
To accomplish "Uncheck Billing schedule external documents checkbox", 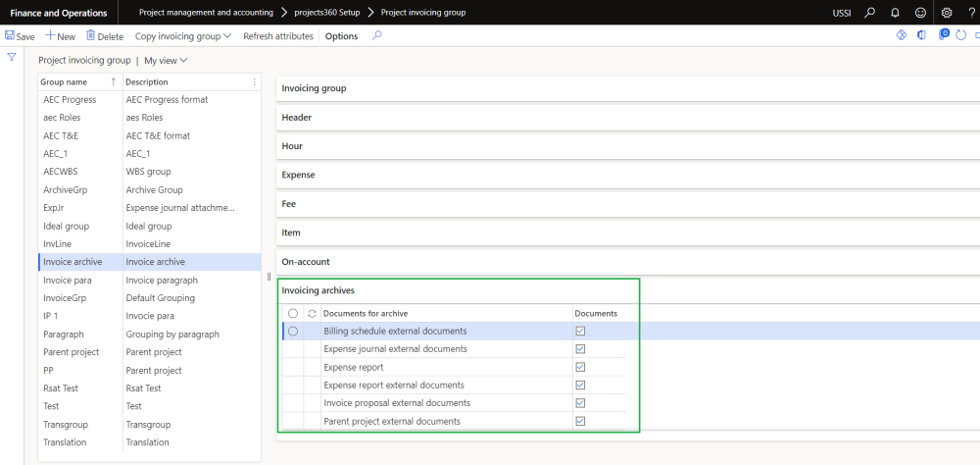I will 580,332.
